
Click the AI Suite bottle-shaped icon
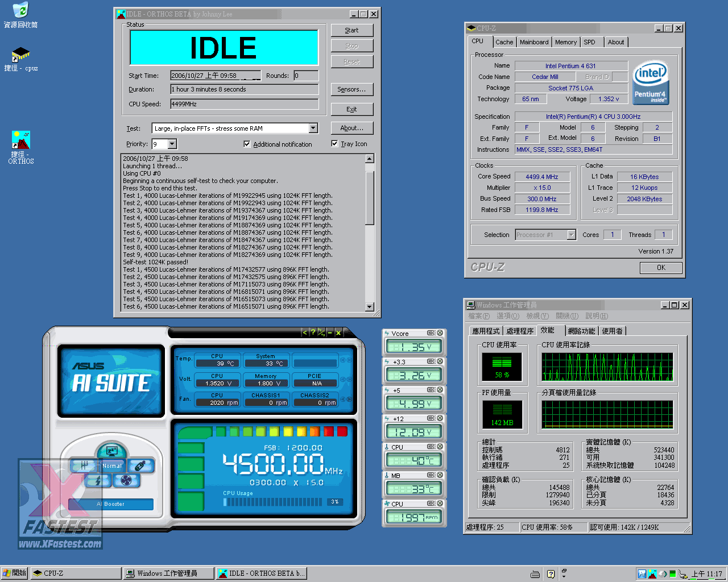click(x=140, y=465)
